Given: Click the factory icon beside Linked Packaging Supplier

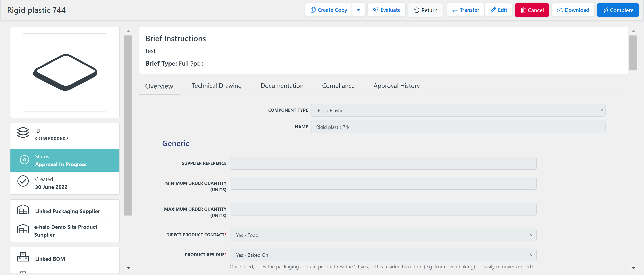Looking at the screenshot, I should pos(23,210).
